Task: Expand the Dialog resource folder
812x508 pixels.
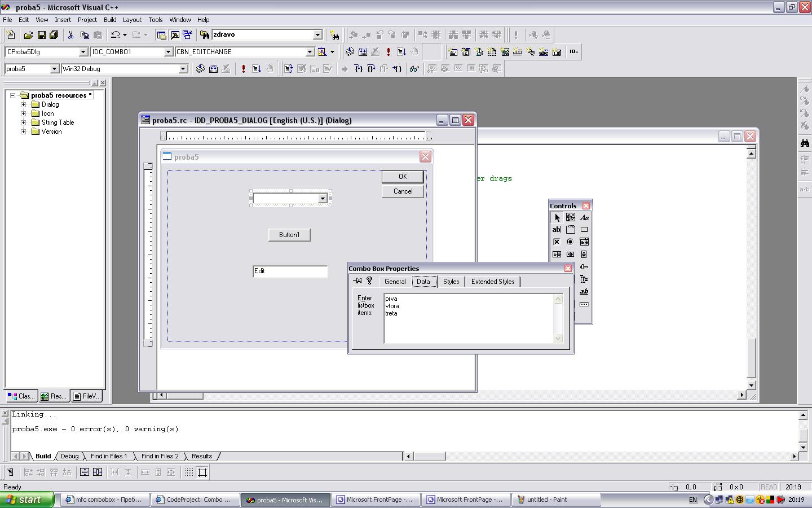Action: tap(24, 104)
